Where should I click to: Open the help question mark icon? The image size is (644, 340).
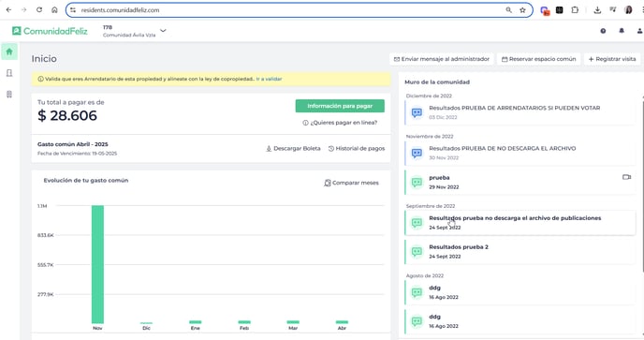(x=603, y=31)
